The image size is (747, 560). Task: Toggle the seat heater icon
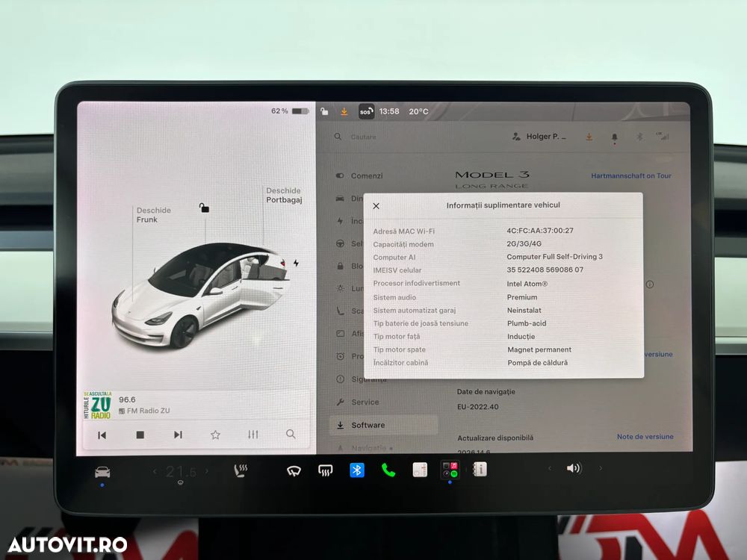(241, 471)
